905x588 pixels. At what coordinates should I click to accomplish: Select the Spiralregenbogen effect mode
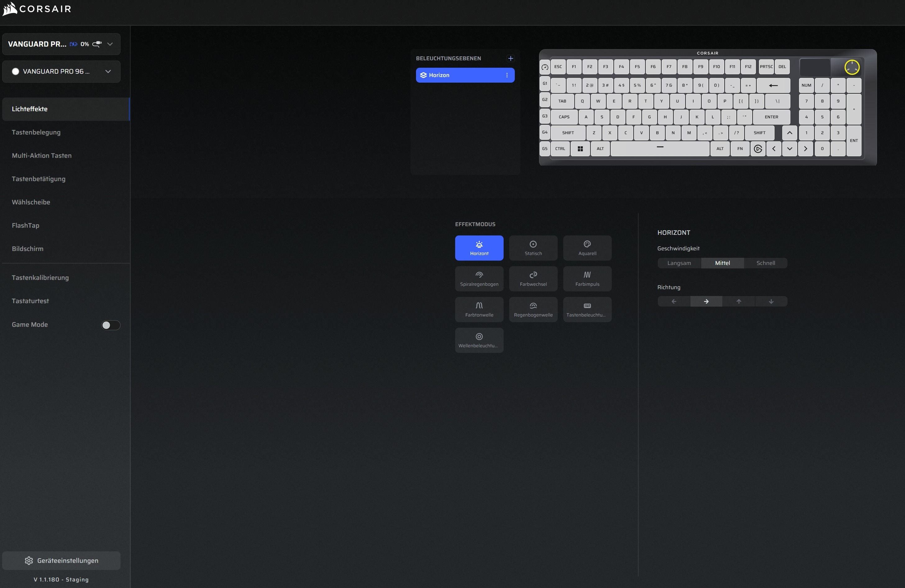479,279
